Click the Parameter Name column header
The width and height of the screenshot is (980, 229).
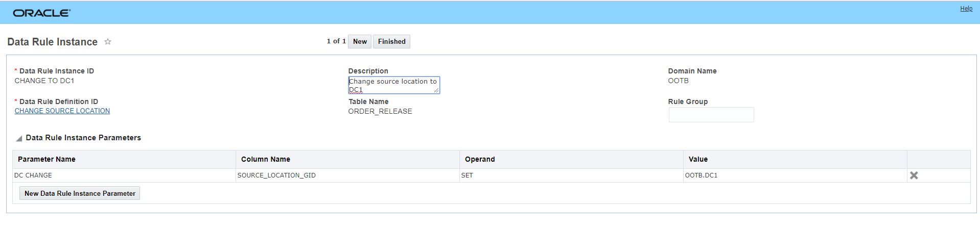[46, 160]
